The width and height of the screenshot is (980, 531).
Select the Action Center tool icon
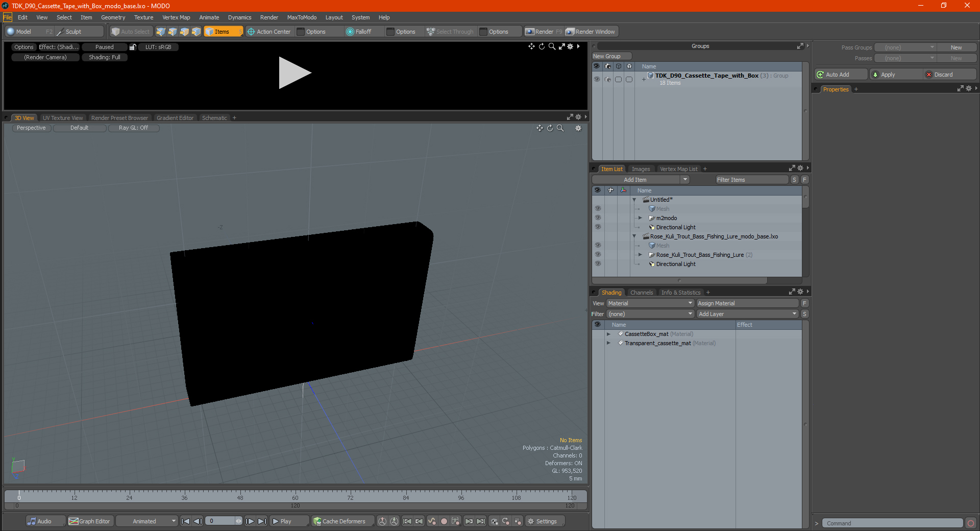251,32
